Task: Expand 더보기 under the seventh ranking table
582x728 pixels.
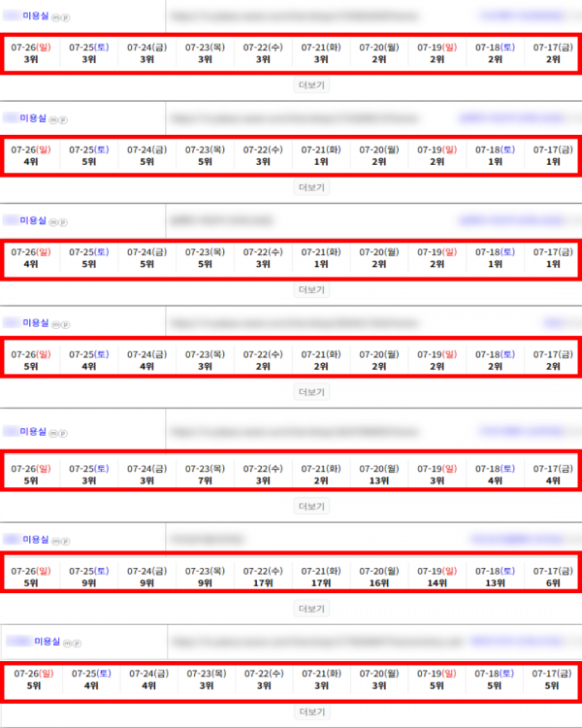Action: (x=311, y=711)
